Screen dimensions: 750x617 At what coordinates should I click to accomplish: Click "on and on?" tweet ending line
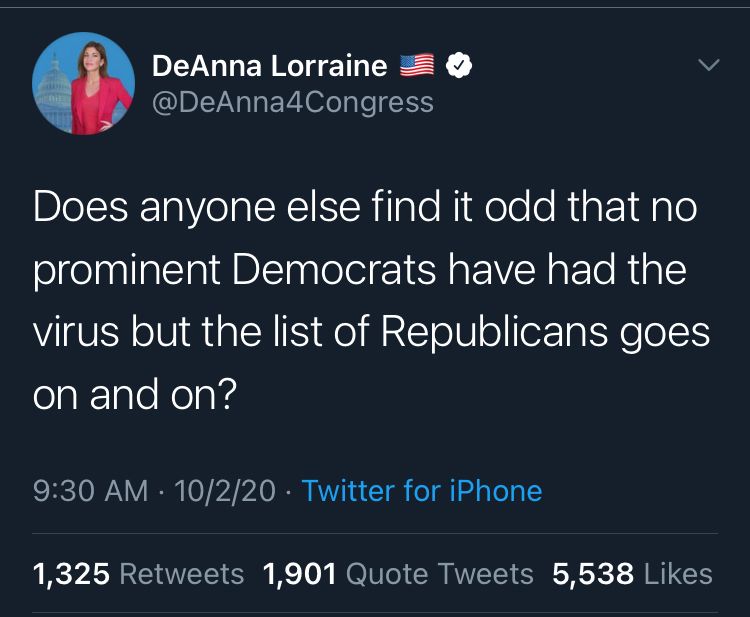[x=134, y=395]
